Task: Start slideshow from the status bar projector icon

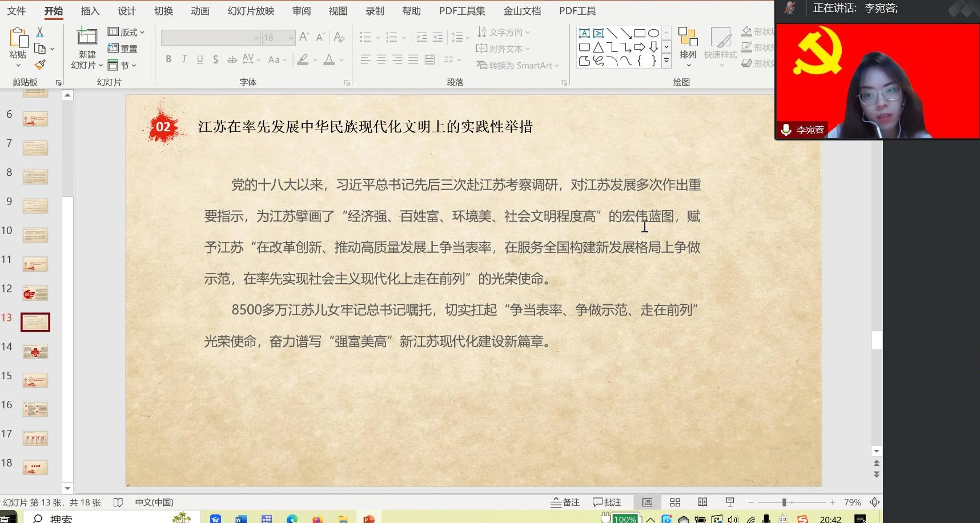Action: (x=730, y=502)
